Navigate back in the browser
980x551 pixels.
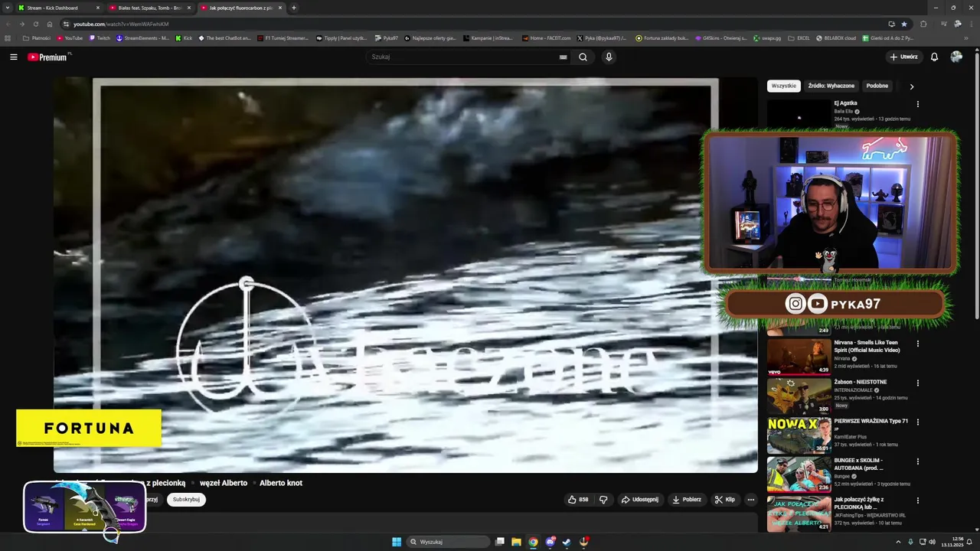coord(8,24)
